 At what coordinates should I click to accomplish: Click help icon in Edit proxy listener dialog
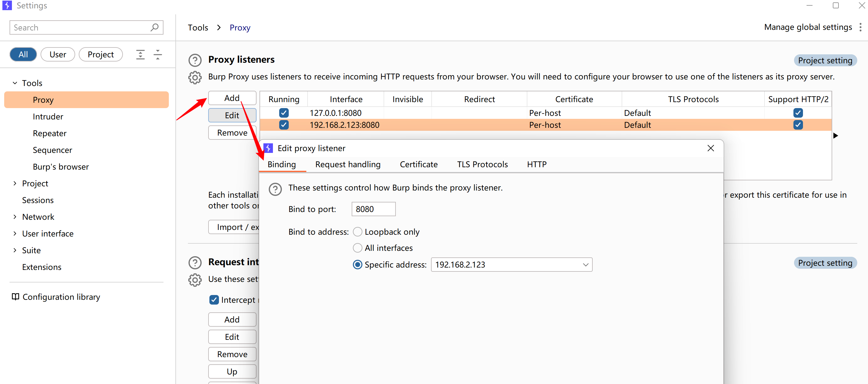(275, 189)
